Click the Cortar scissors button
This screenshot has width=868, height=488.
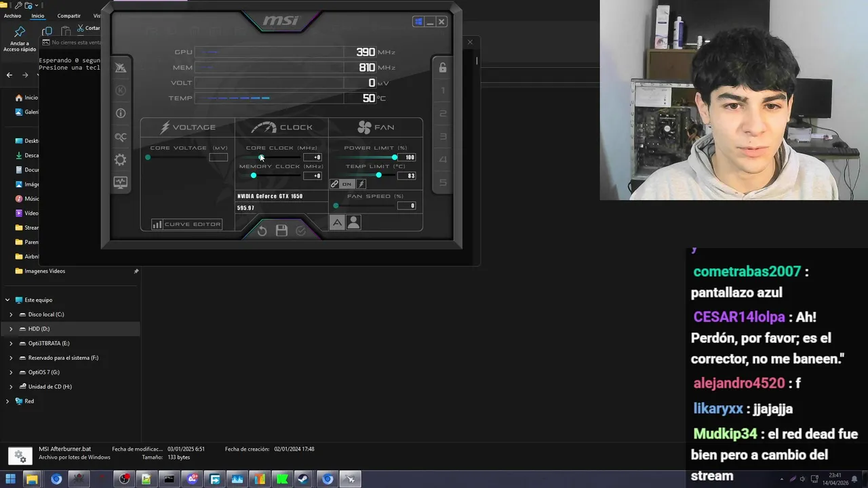point(88,28)
